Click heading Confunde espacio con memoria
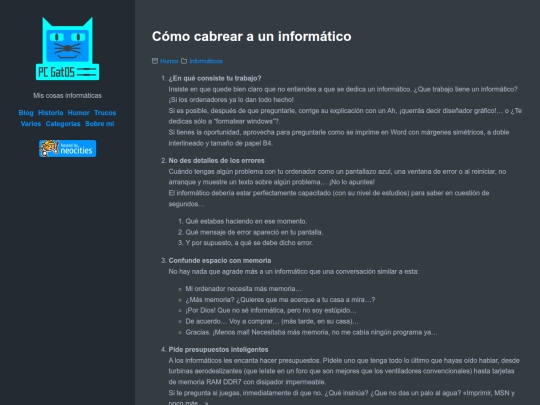The width and height of the screenshot is (540, 405). click(220, 260)
